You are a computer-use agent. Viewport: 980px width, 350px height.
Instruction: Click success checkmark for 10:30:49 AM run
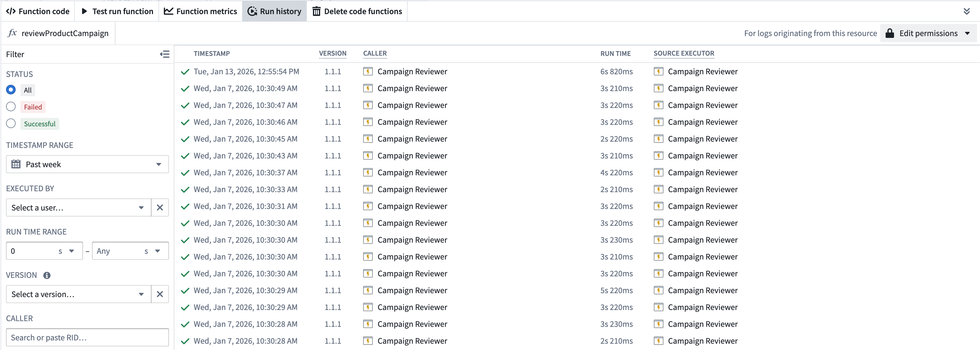185,89
